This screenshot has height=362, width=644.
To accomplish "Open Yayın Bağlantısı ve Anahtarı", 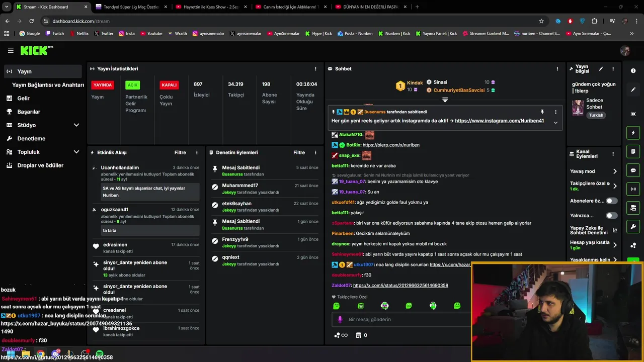I will tap(48, 85).
